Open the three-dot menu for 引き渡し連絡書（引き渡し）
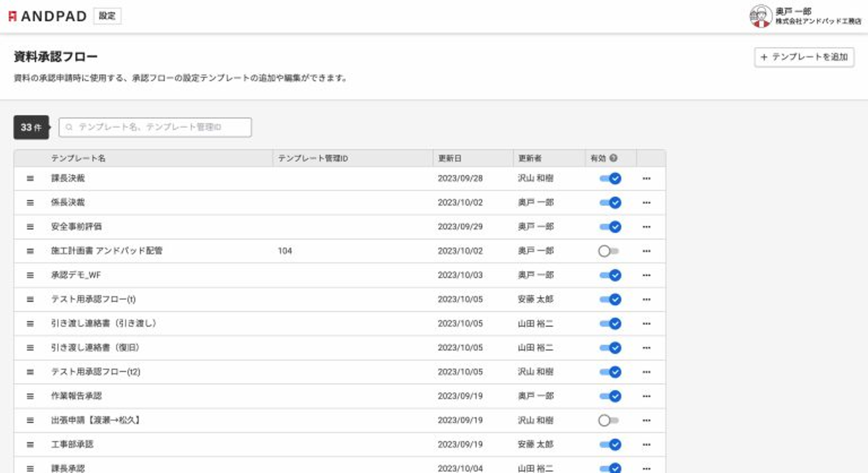 646,323
